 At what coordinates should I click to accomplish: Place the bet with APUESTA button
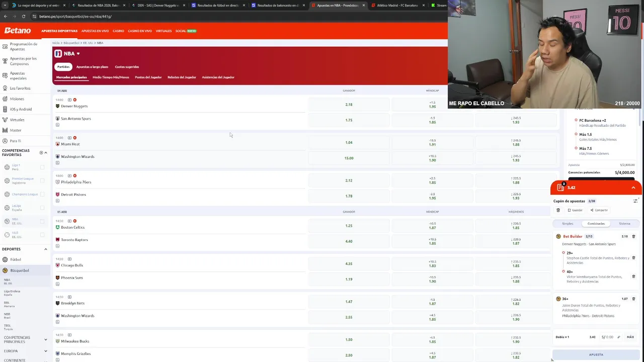coord(596,354)
